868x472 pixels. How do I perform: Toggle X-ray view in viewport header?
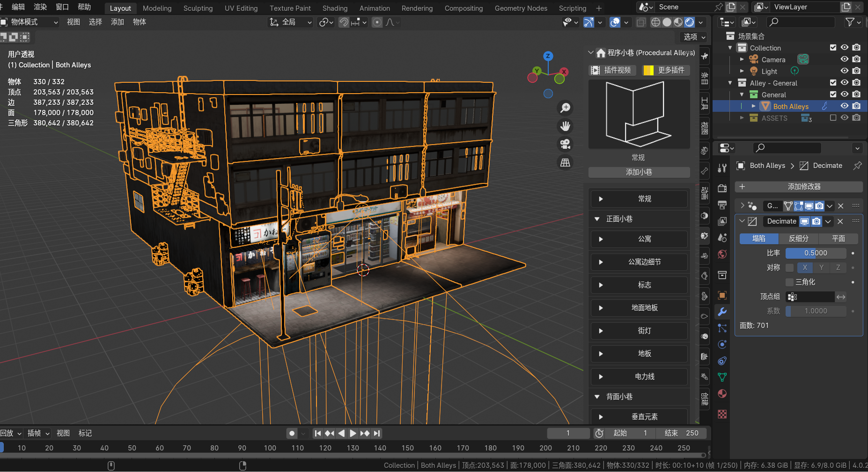point(641,22)
